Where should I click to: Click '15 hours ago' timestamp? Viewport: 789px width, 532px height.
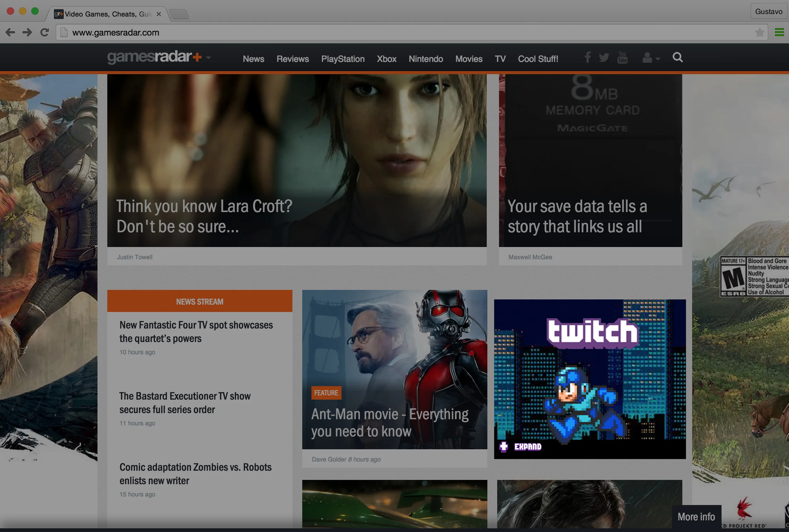[137, 494]
